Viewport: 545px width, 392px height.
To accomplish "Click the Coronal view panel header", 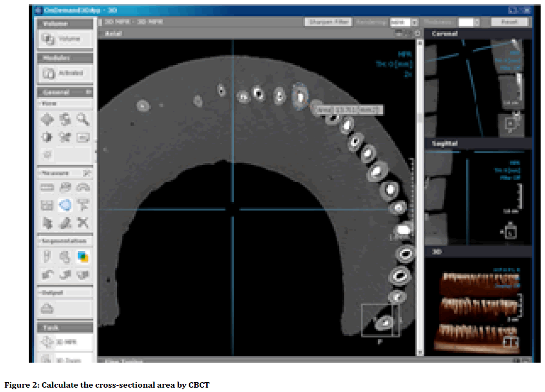I will click(x=478, y=34).
